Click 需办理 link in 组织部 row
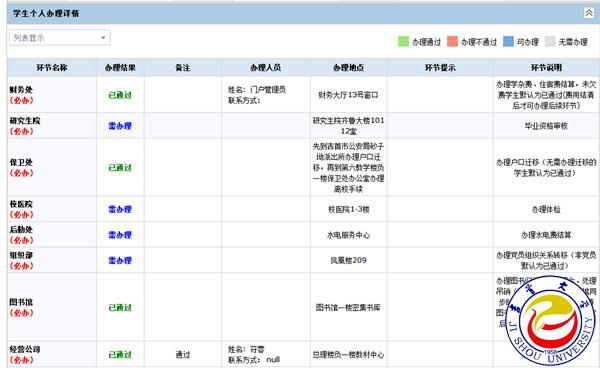 [120, 261]
